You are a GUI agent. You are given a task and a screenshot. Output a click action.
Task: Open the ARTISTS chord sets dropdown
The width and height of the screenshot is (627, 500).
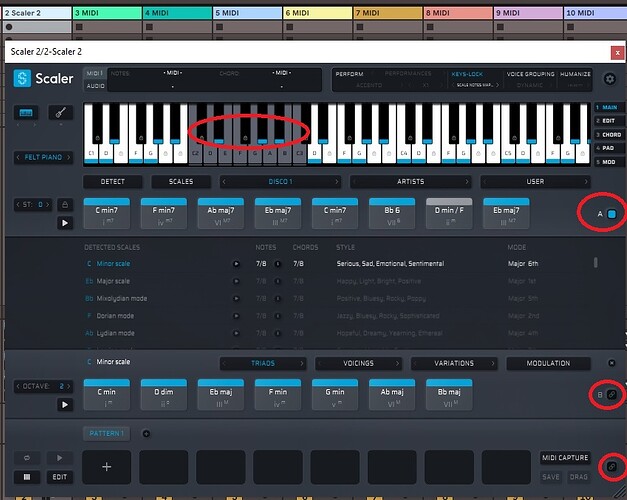[411, 182]
